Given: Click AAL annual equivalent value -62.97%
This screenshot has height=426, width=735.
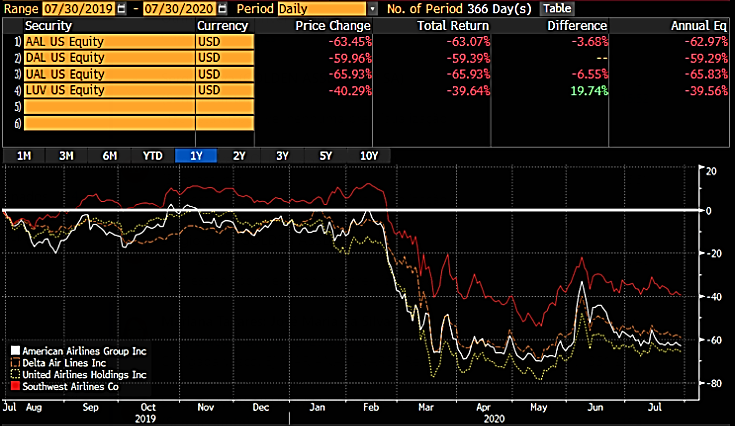Looking at the screenshot, I should [706, 42].
